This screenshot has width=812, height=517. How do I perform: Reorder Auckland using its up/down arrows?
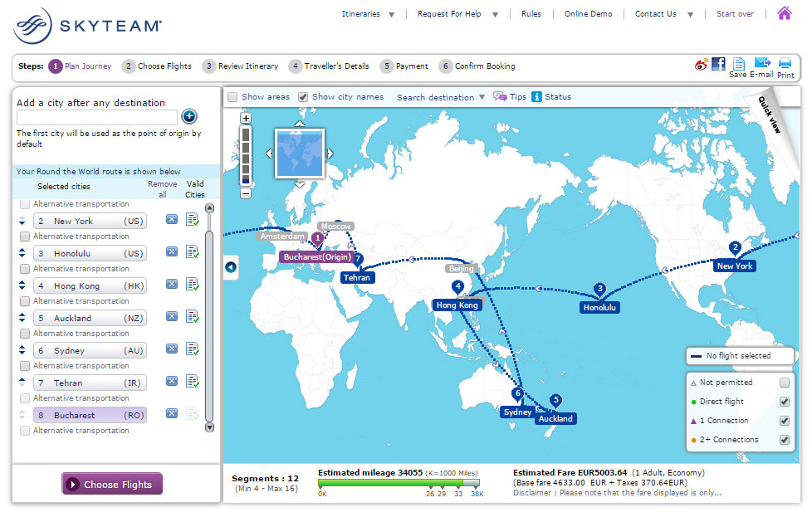(x=22, y=318)
